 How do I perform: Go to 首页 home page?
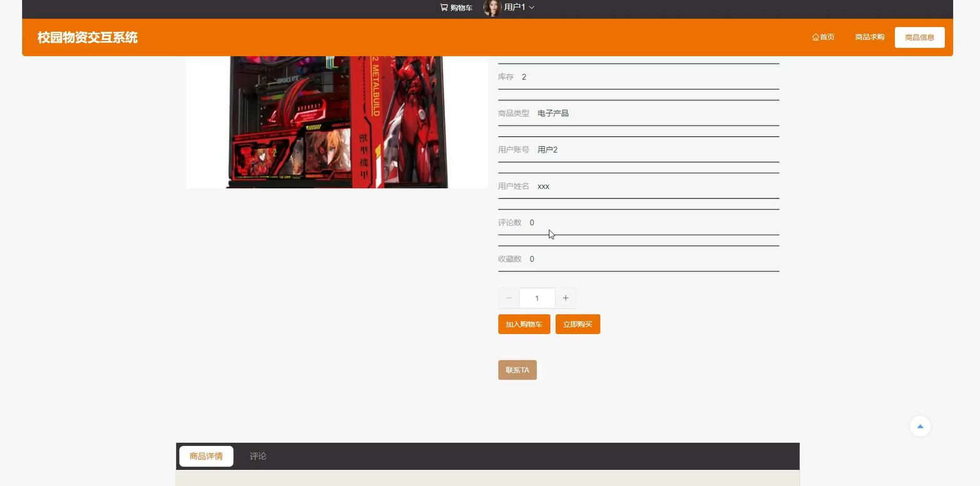click(x=823, y=38)
